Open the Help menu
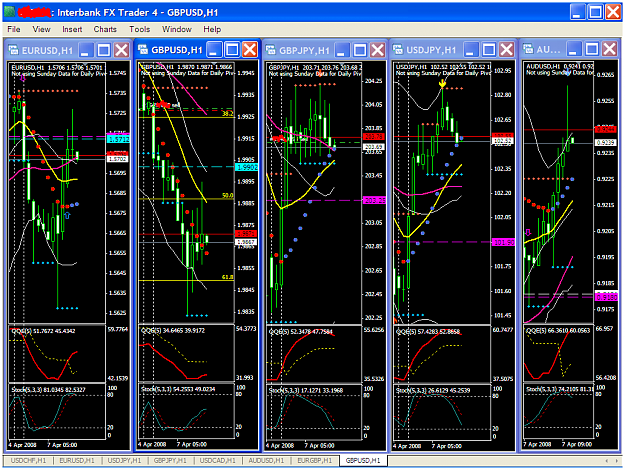625x470 pixels. tap(212, 29)
